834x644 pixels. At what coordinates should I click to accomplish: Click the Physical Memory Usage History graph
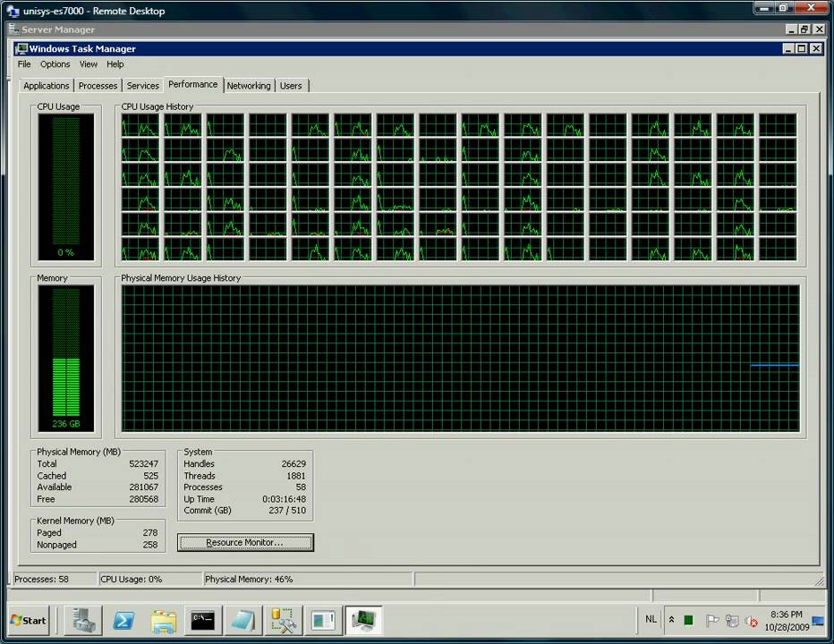460,358
